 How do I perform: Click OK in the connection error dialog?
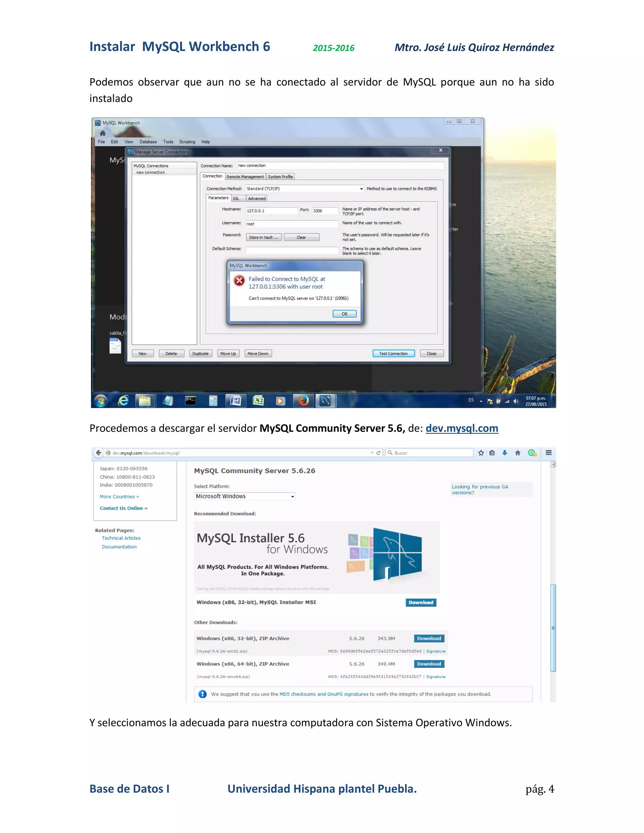coord(345,314)
